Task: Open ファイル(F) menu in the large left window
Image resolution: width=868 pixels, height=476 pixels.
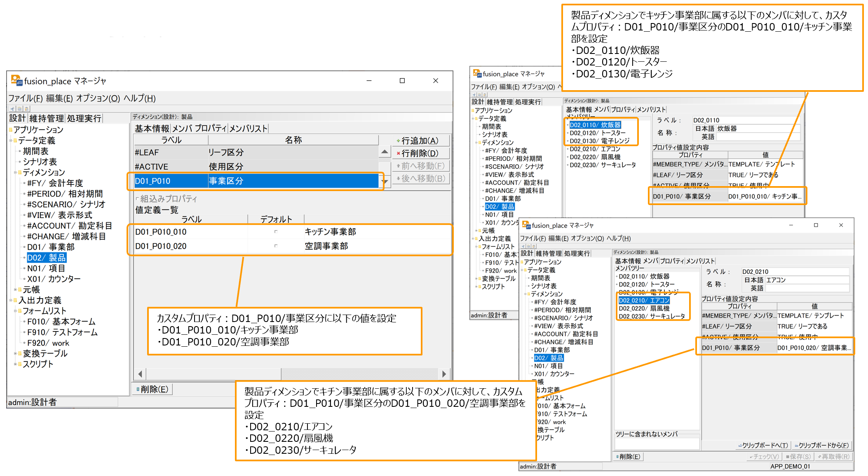Action: click(26, 98)
